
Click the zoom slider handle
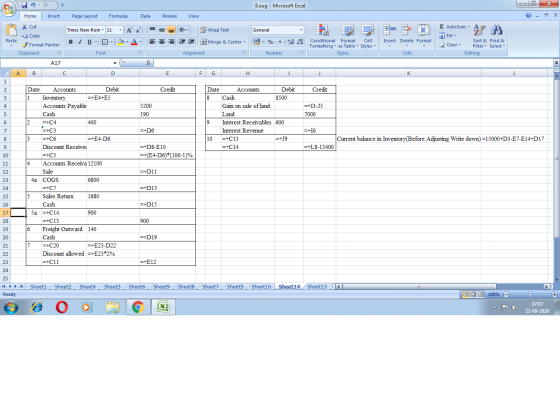click(x=530, y=294)
